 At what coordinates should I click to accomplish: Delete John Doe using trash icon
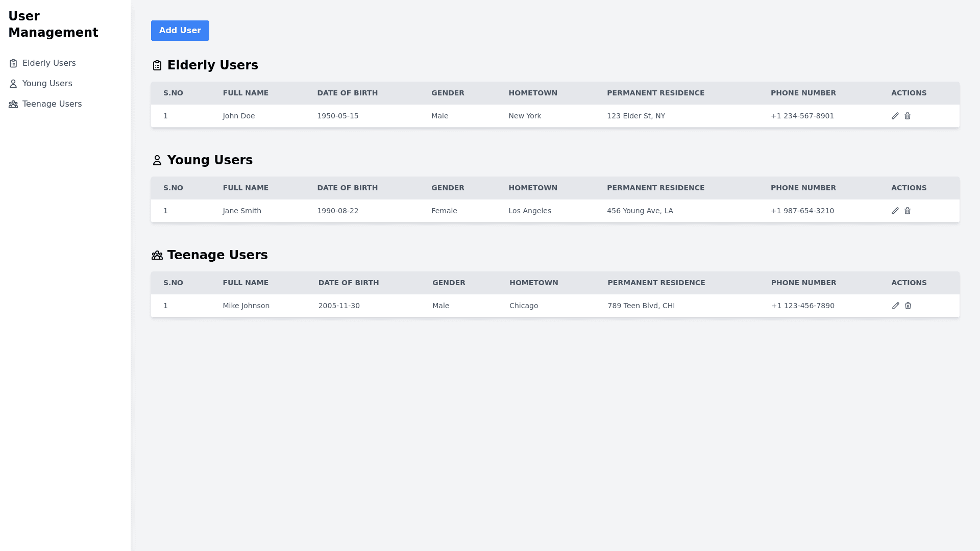[908, 116]
